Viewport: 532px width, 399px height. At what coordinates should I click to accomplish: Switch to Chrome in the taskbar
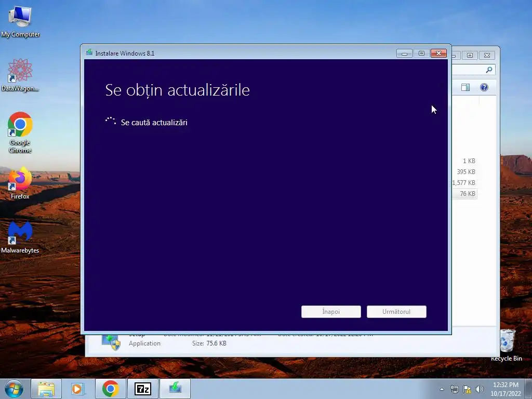[110, 389]
